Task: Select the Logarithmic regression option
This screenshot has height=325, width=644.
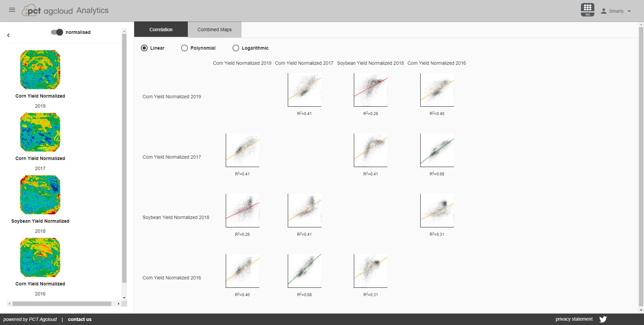Action: [236, 48]
